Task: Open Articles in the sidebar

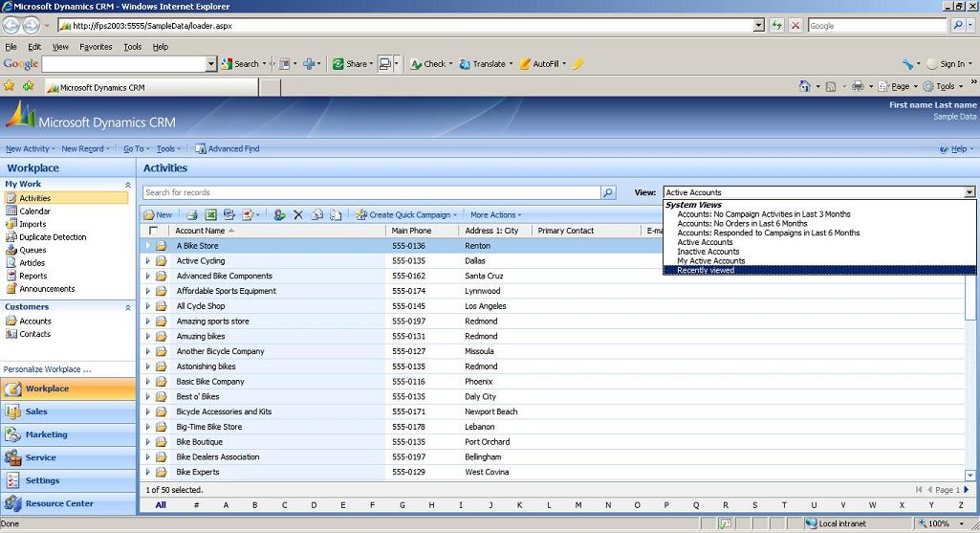Action: point(32,263)
